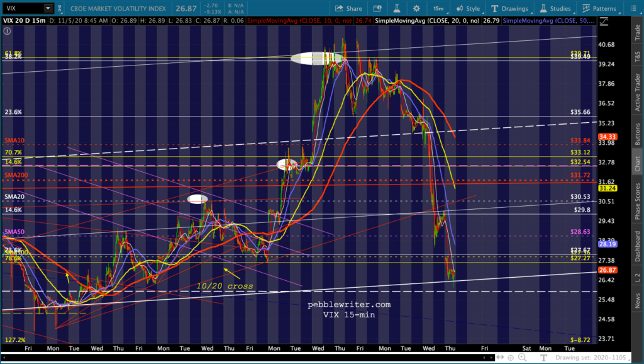
Task: Click the symbol link icon next to VIX
Action: tap(60, 8)
